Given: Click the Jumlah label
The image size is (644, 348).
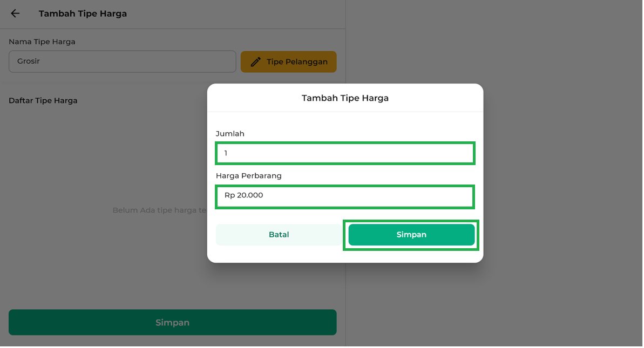Looking at the screenshot, I should pyautogui.click(x=230, y=134).
